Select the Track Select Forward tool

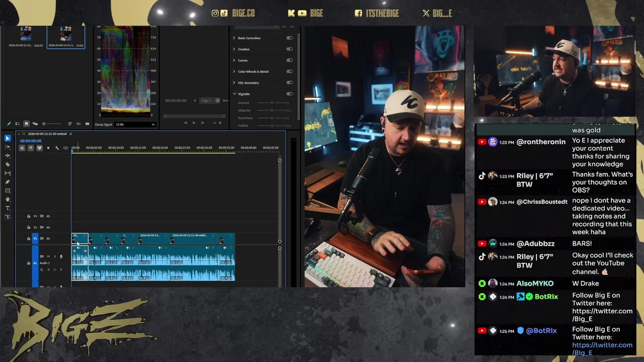(x=8, y=147)
